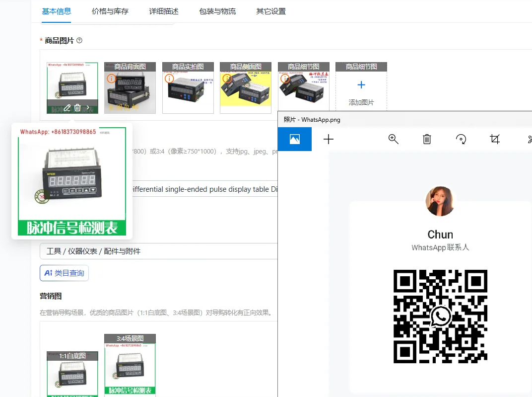532x397 pixels.
Task: Click the help icon beside 商品图片
Action: click(79, 40)
